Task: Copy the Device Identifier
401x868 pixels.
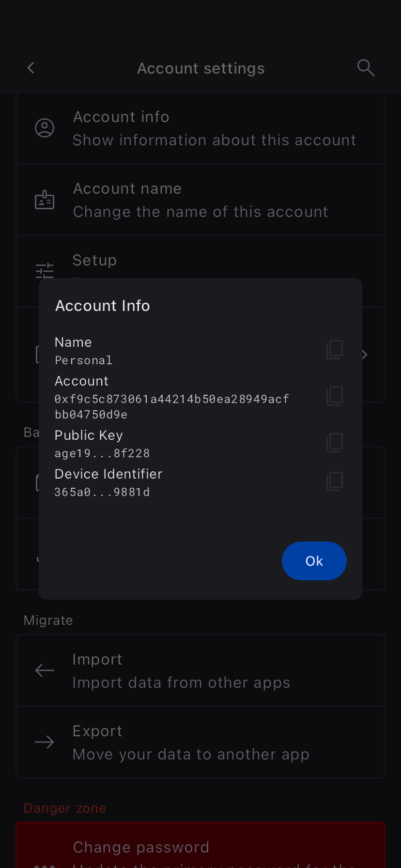Action: (335, 481)
